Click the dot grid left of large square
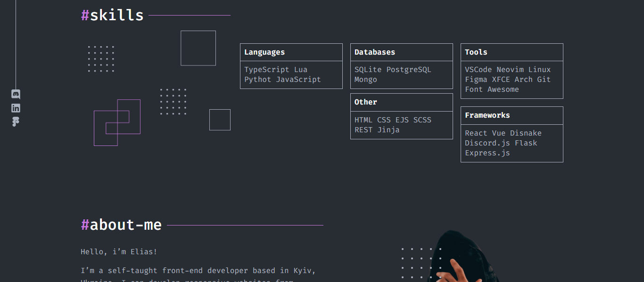The image size is (644, 282). (x=101, y=59)
